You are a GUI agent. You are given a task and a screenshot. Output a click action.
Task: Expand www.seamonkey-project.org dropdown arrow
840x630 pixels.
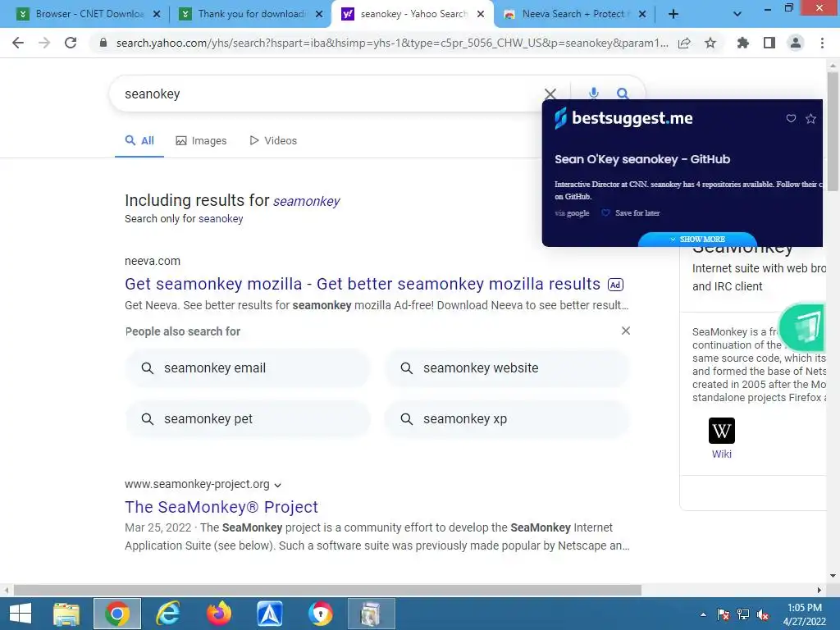click(x=277, y=485)
